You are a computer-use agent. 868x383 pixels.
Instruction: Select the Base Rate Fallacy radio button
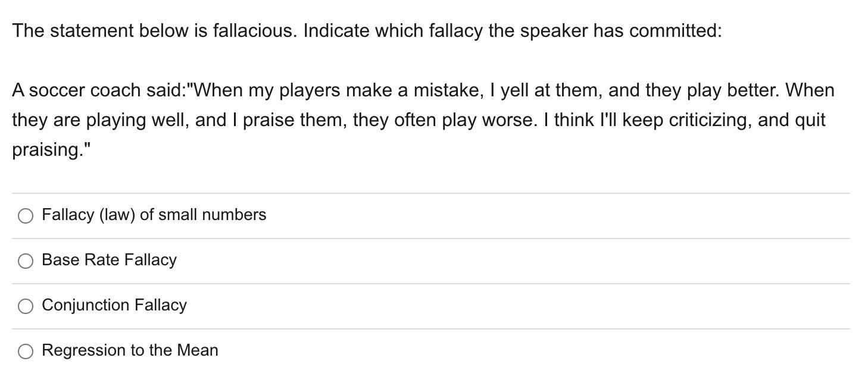click(x=26, y=261)
